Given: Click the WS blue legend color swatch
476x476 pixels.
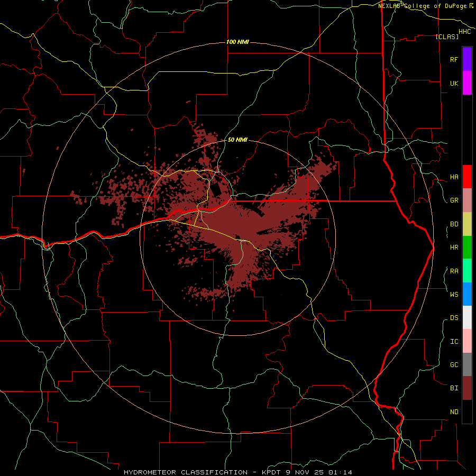Looking at the screenshot, I should pos(467,294).
